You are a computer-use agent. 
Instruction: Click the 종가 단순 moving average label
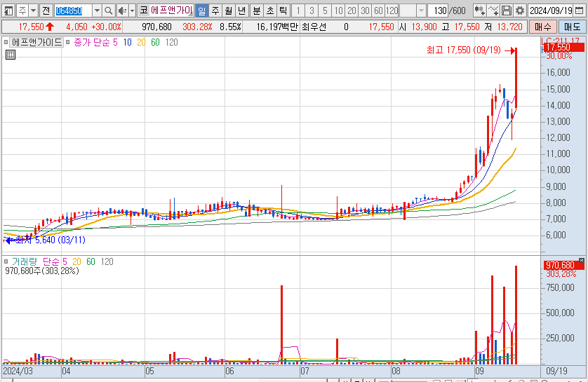(91, 42)
